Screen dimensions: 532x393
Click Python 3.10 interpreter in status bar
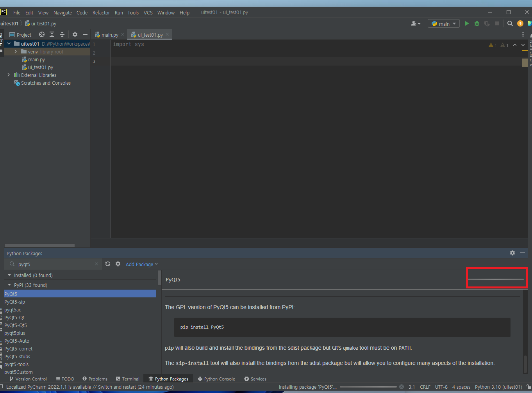(x=498, y=387)
